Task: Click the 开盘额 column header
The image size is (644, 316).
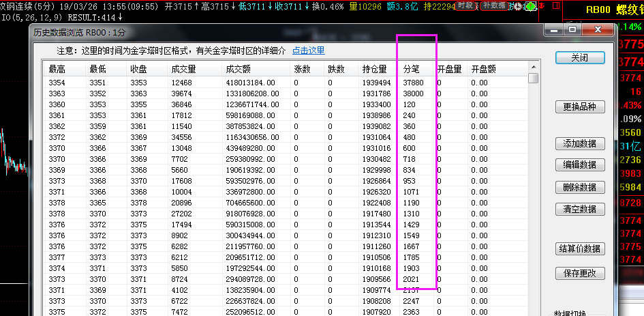Action: [x=497, y=69]
